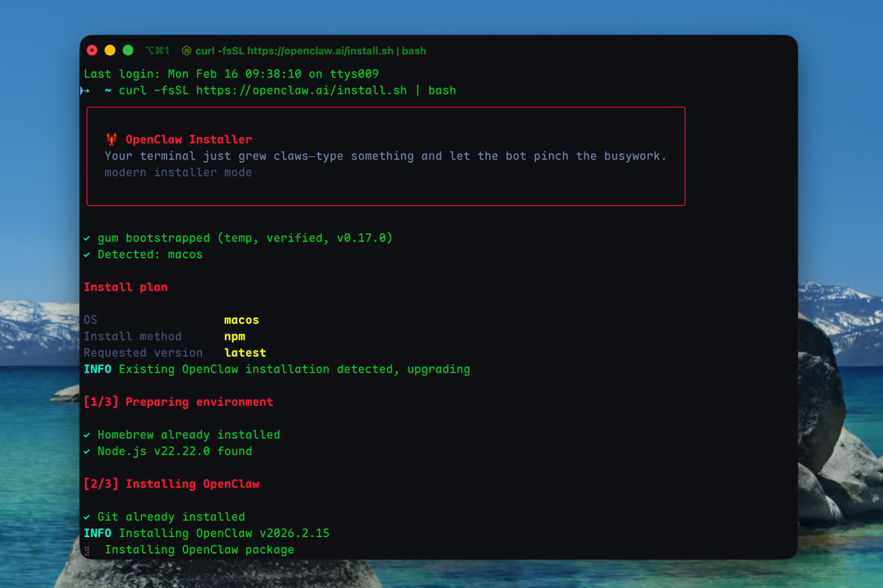Viewport: 883px width, 588px height.
Task: Click the checkmark beside Node.js v22.22.0 found
Action: coord(87,452)
